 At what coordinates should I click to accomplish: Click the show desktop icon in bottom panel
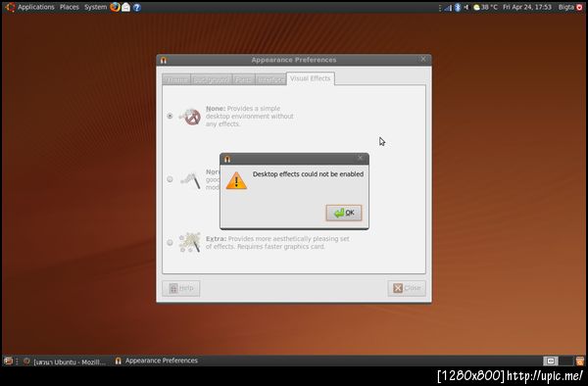(8, 361)
